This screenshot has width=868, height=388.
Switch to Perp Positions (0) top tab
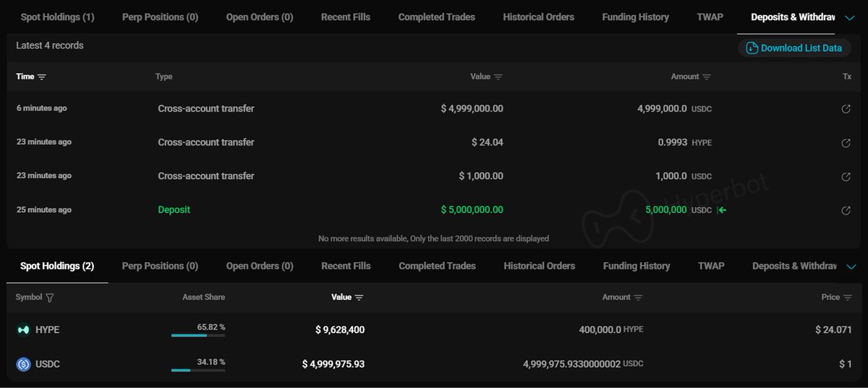pos(160,17)
